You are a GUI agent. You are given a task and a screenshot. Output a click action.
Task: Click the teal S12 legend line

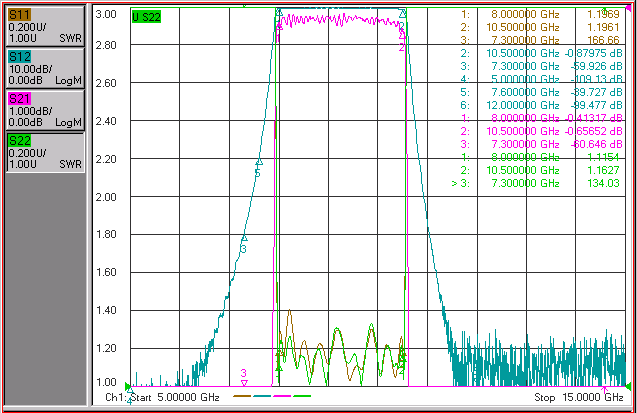click(x=262, y=396)
